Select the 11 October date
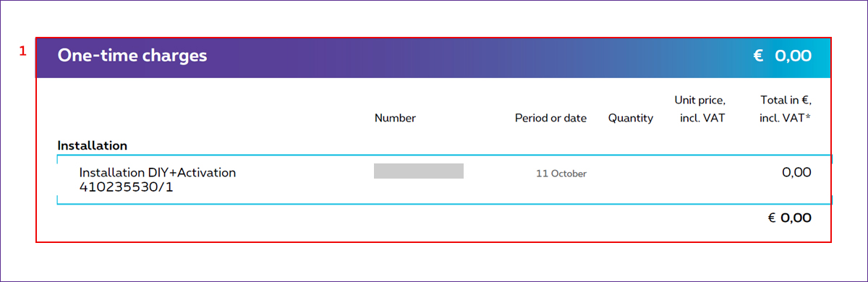This screenshot has width=868, height=282. click(x=561, y=174)
